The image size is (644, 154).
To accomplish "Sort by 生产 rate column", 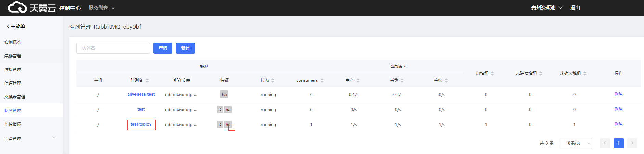I will click(x=358, y=80).
